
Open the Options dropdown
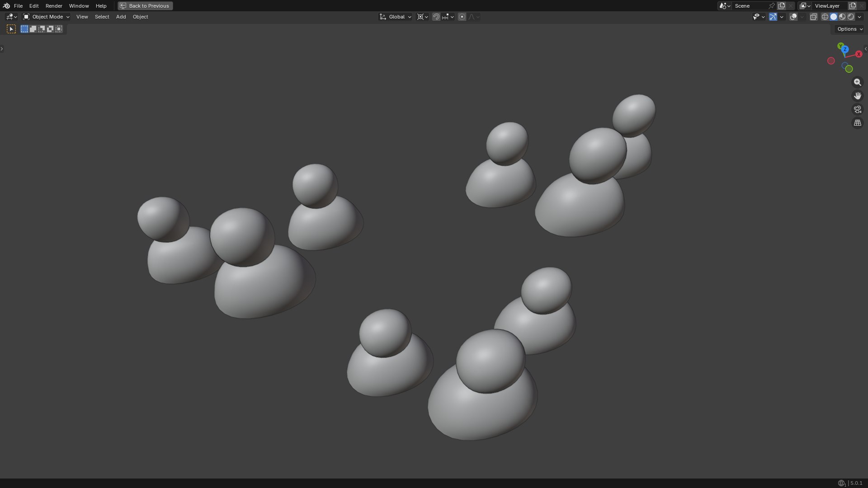[849, 29]
